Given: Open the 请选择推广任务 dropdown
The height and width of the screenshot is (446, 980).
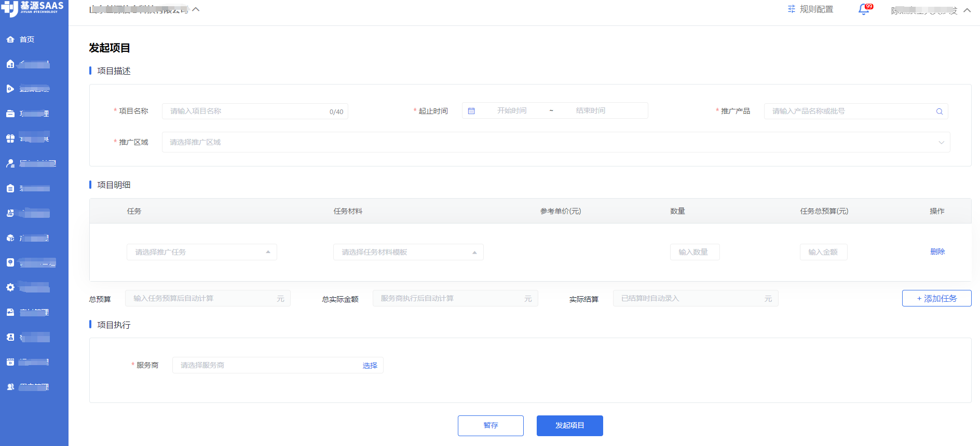Looking at the screenshot, I should pyautogui.click(x=201, y=252).
